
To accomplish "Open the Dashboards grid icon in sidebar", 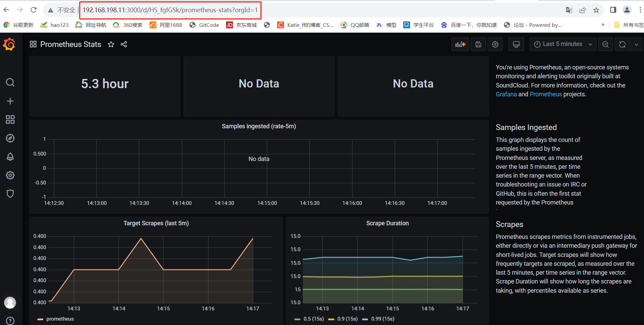I will 10,119.
